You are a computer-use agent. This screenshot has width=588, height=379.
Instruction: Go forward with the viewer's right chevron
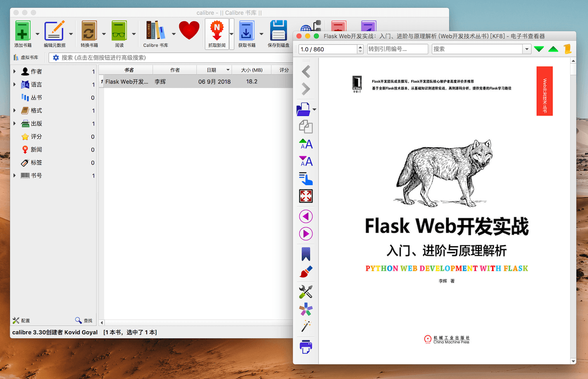click(306, 89)
